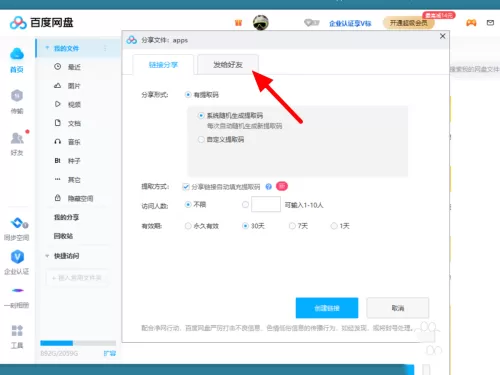Open the game controller icon
Viewport: 500px width, 375px height.
[x=471, y=23]
